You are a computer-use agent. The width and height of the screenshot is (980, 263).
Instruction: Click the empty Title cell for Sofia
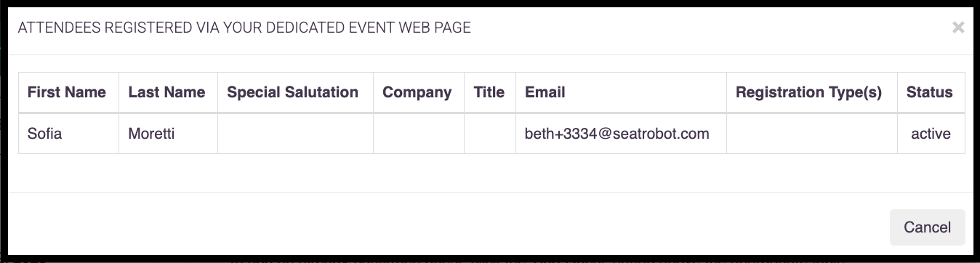tap(490, 134)
